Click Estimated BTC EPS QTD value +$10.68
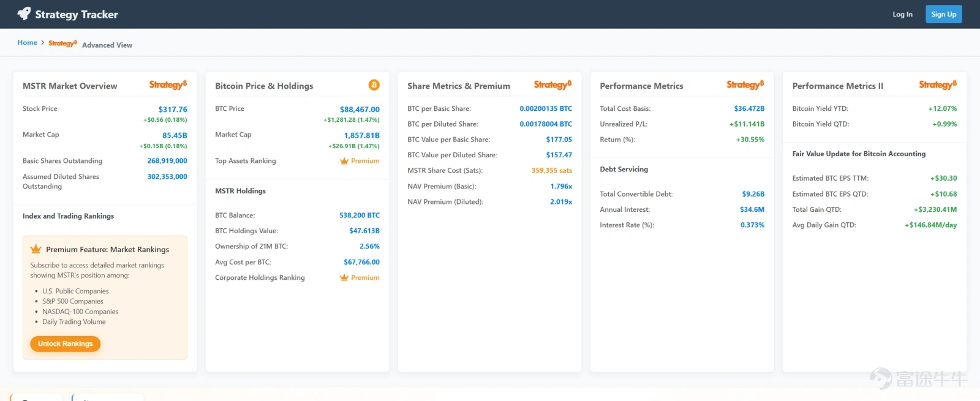 (944, 194)
